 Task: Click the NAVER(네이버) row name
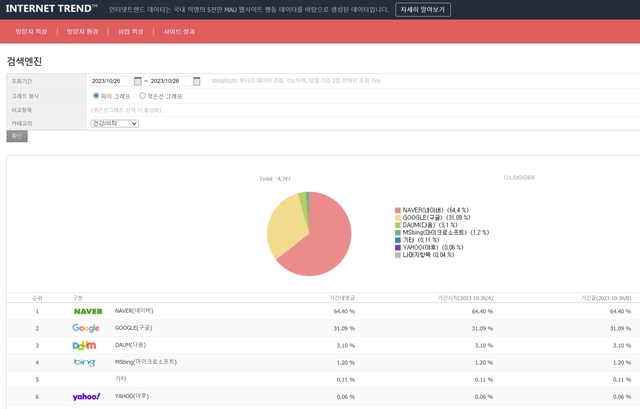(x=134, y=311)
